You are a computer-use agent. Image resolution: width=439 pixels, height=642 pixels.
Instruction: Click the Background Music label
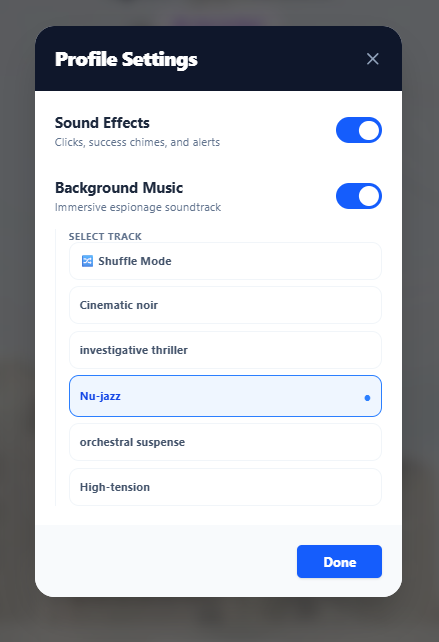(x=119, y=188)
